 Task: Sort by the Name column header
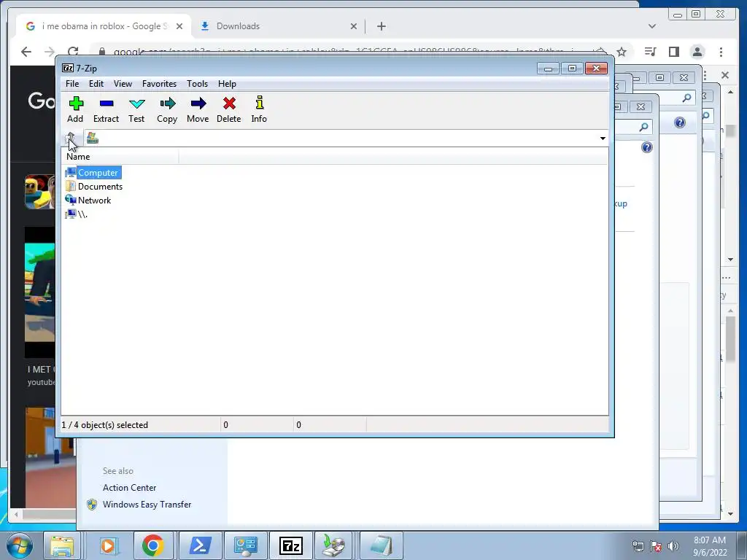[x=120, y=157]
